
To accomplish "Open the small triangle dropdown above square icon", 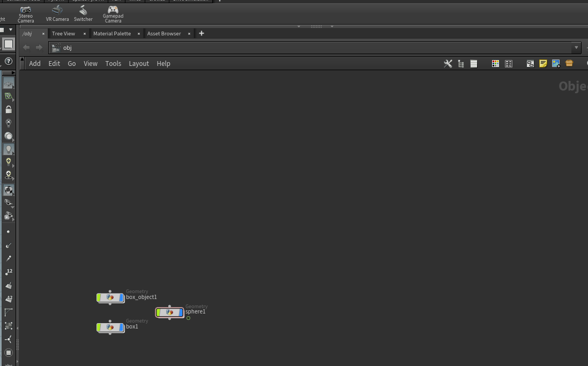I will tap(11, 29).
